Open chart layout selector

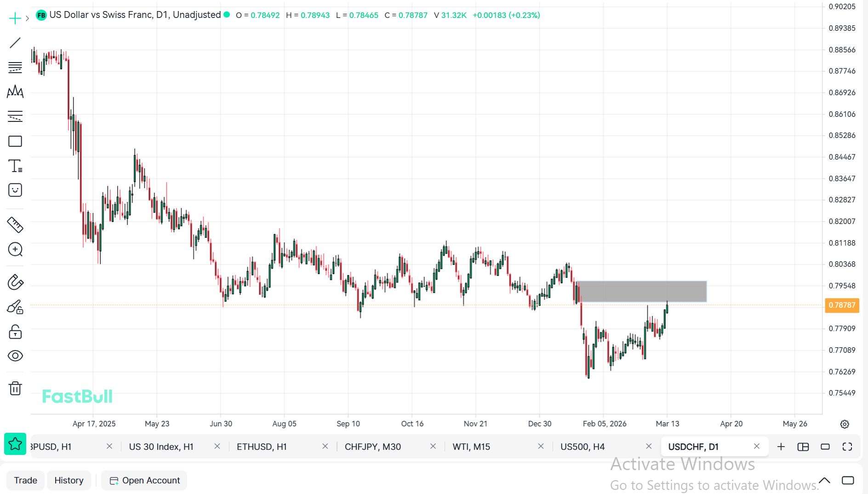pos(803,447)
